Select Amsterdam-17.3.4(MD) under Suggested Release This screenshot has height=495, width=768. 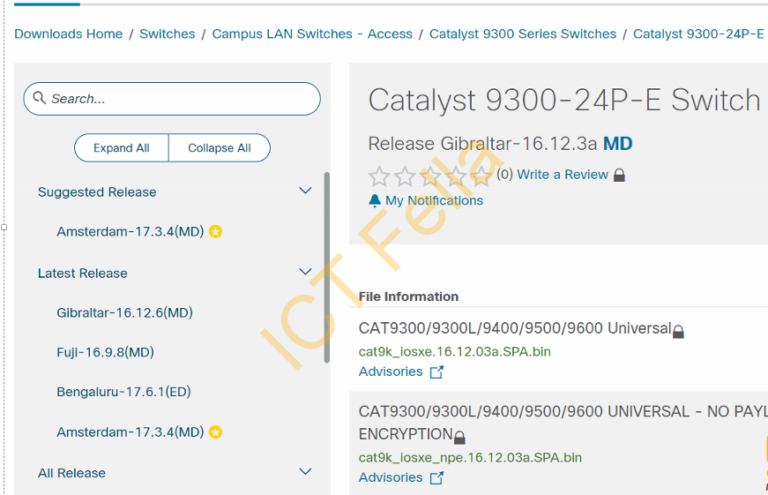[x=130, y=232]
